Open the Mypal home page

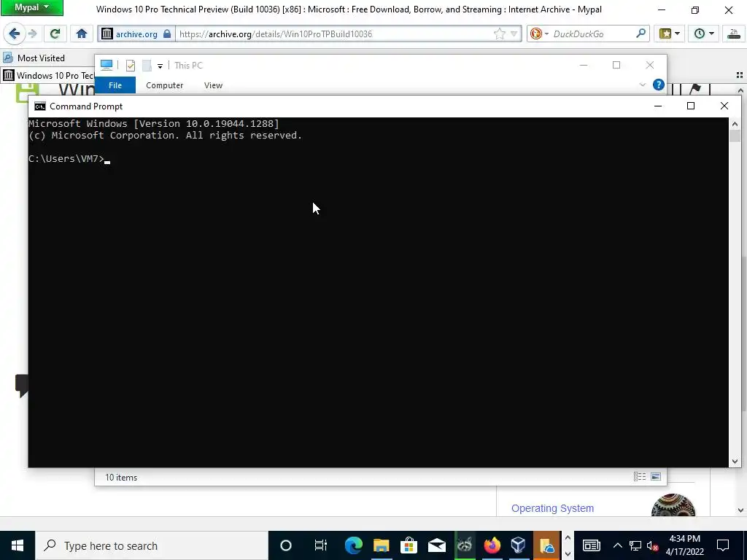[x=82, y=34]
